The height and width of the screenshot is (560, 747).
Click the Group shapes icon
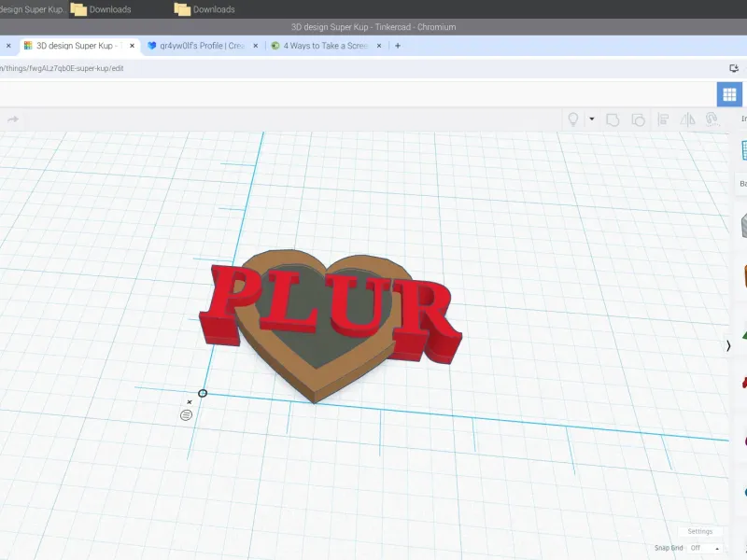613,119
